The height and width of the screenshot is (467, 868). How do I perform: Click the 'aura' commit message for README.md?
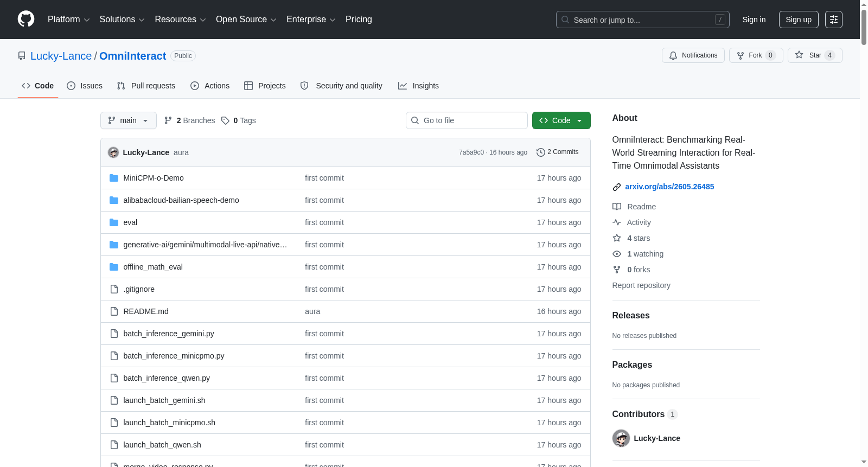[x=312, y=311]
